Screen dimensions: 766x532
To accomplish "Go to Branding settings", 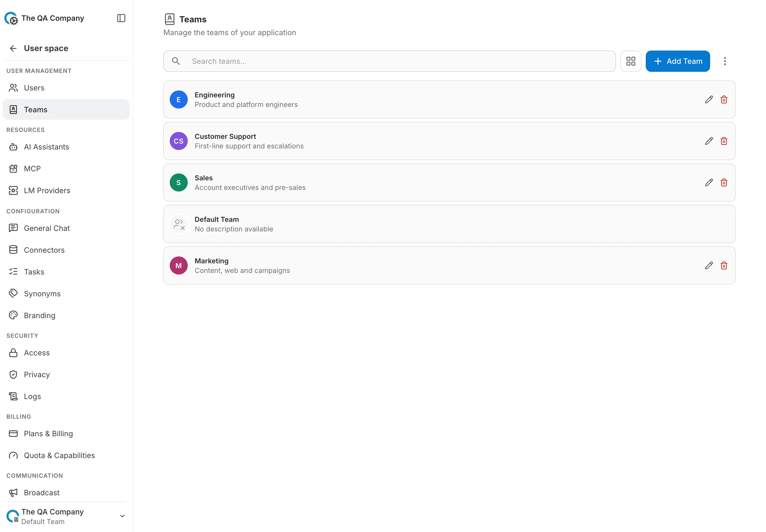I will click(66, 315).
